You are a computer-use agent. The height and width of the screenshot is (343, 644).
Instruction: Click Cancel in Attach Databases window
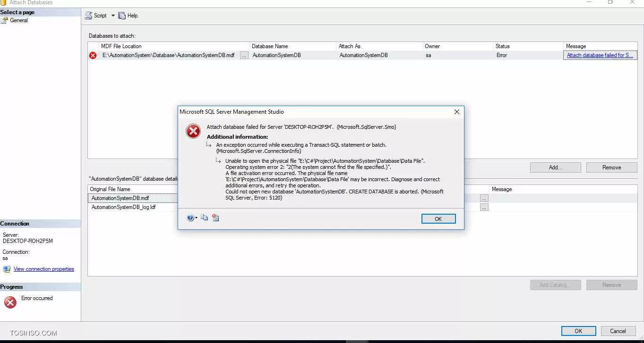pos(618,331)
